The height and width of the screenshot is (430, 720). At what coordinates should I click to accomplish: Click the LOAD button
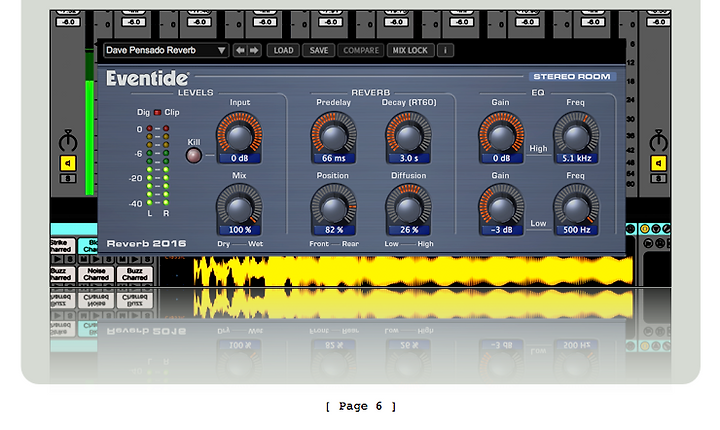[283, 50]
